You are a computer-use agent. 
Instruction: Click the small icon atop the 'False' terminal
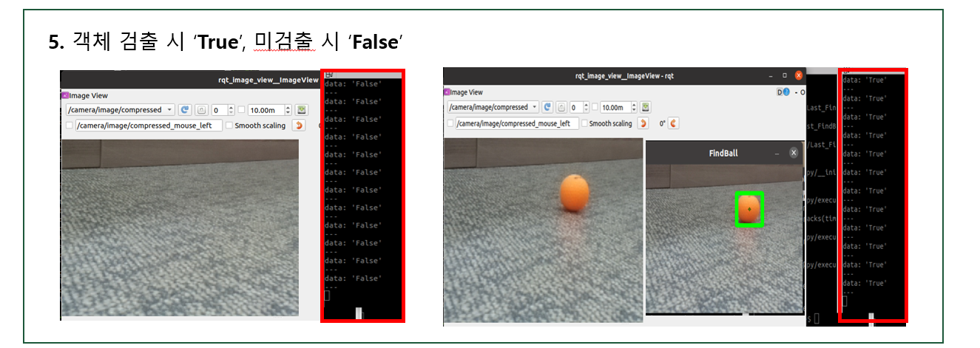pyautogui.click(x=328, y=75)
